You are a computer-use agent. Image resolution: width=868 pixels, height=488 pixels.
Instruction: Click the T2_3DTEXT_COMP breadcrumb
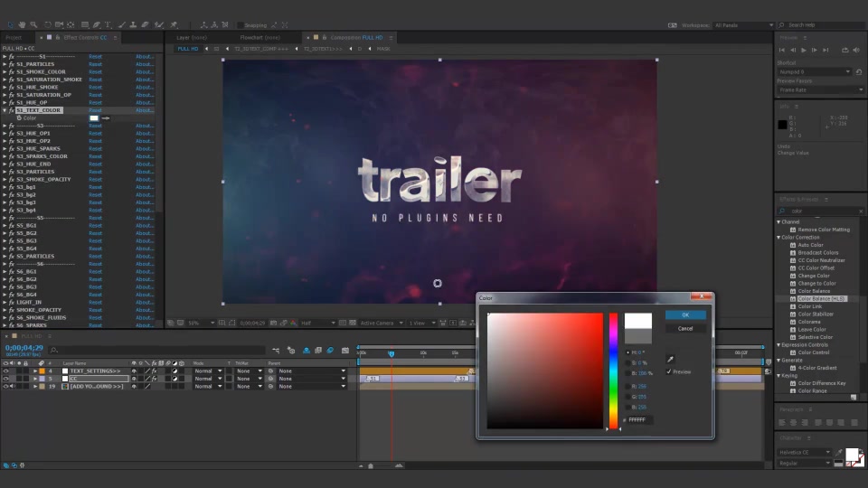coord(260,49)
